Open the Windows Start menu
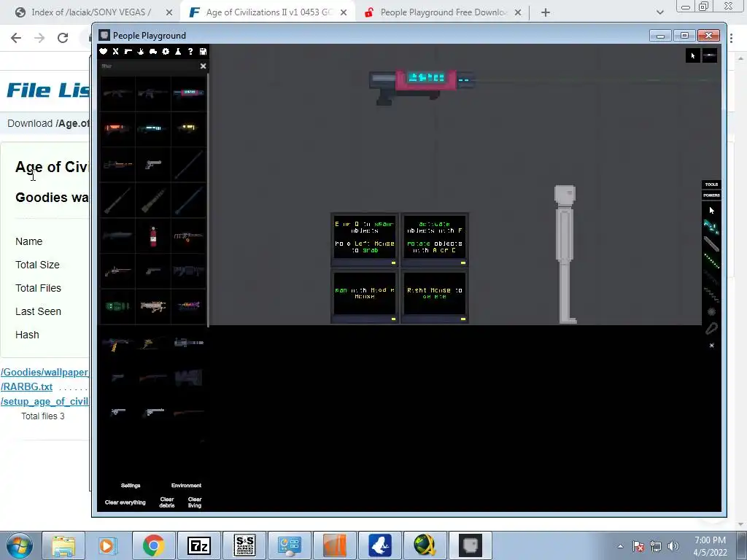Image resolution: width=747 pixels, height=560 pixels. [20, 545]
